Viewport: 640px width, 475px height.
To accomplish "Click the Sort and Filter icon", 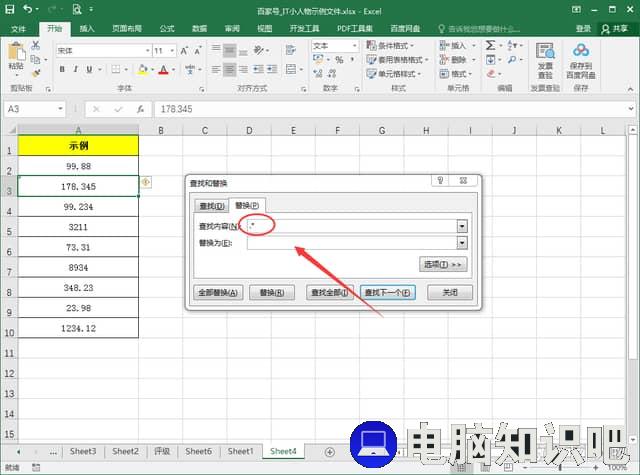I will pos(512,45).
